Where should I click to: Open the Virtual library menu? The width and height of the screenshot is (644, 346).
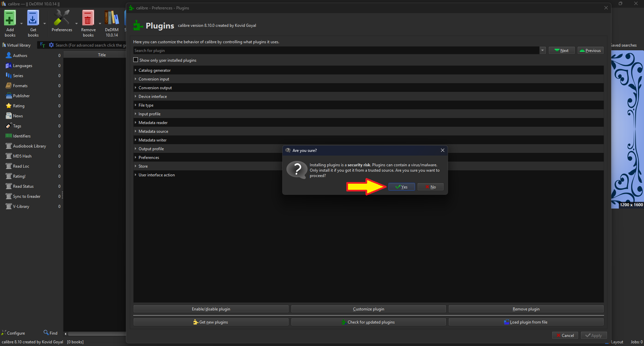coord(16,45)
